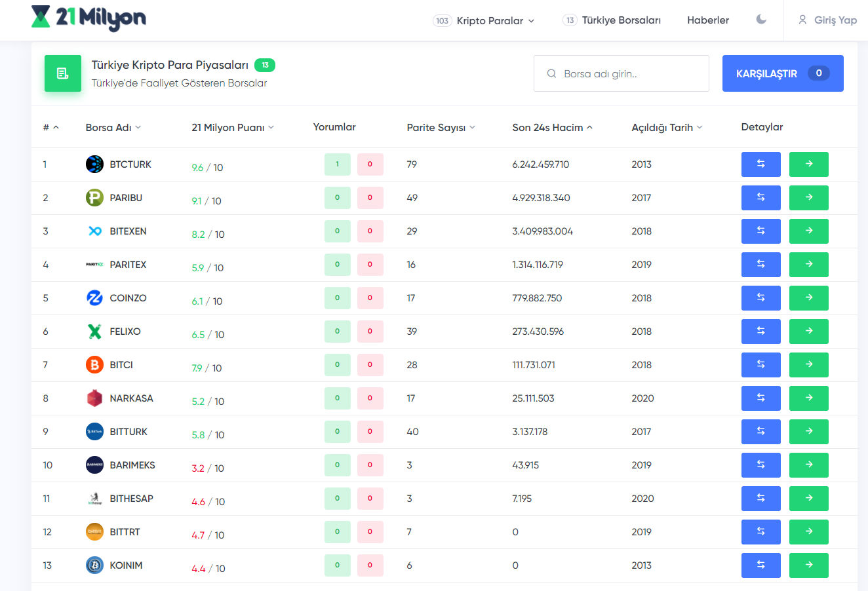The height and width of the screenshot is (591, 868).
Task: Open BITCI details arrow button
Action: 808,365
